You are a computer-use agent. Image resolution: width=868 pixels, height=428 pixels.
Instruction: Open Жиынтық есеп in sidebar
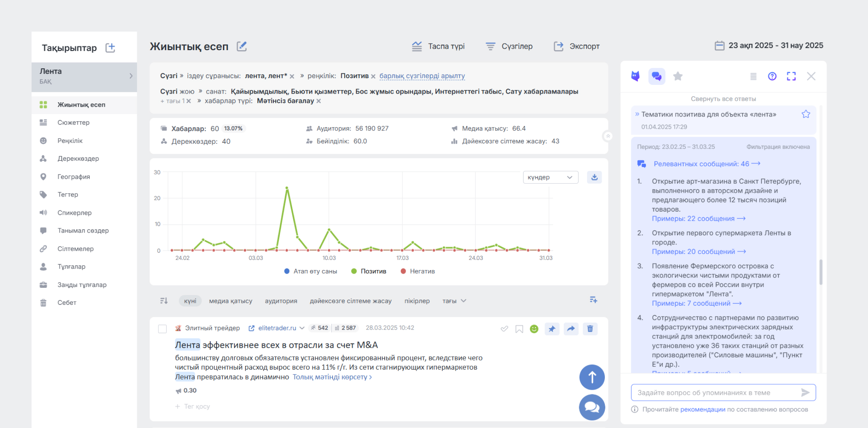pos(84,105)
